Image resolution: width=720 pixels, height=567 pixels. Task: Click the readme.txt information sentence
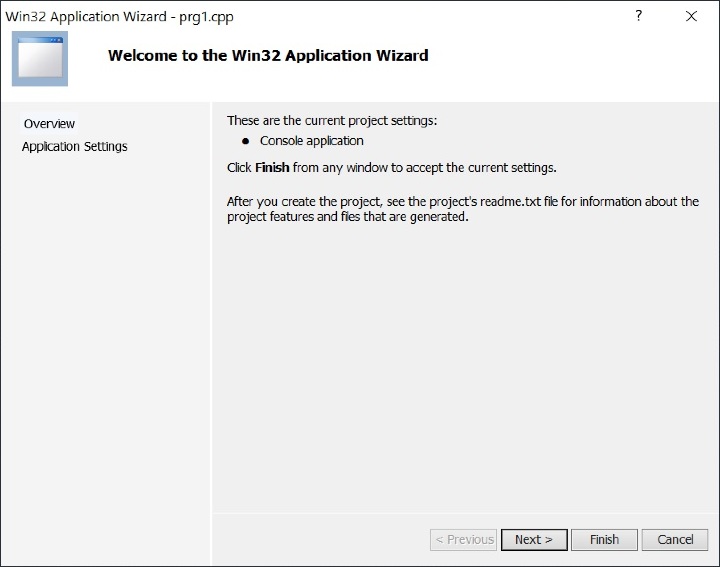(x=462, y=201)
